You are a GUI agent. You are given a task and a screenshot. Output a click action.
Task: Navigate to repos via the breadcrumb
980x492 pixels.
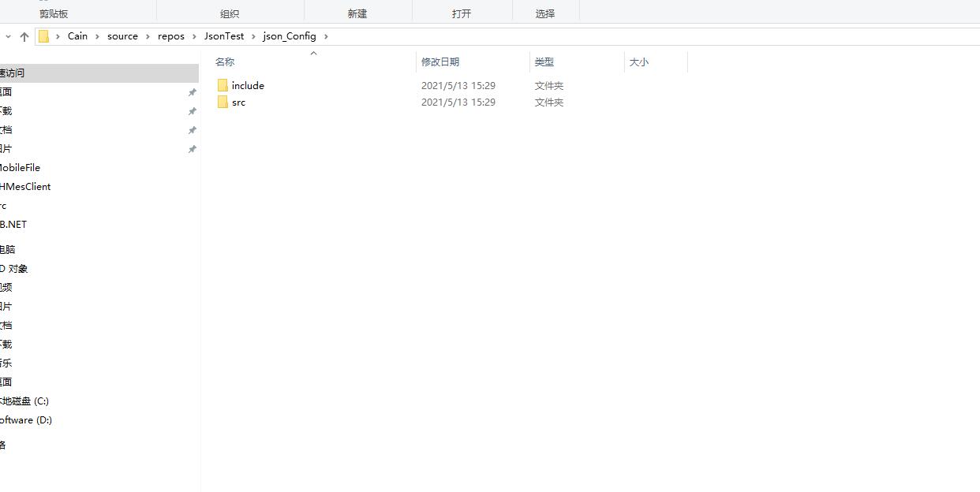(171, 35)
